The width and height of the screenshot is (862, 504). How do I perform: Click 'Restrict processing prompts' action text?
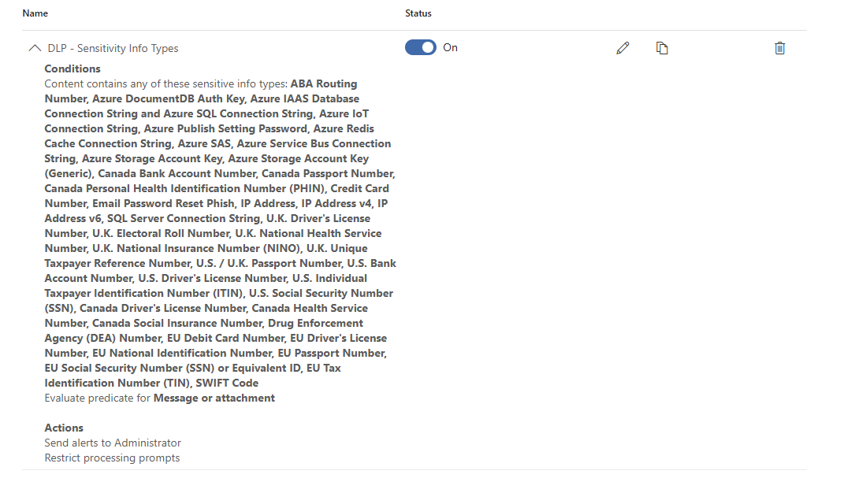(x=112, y=458)
